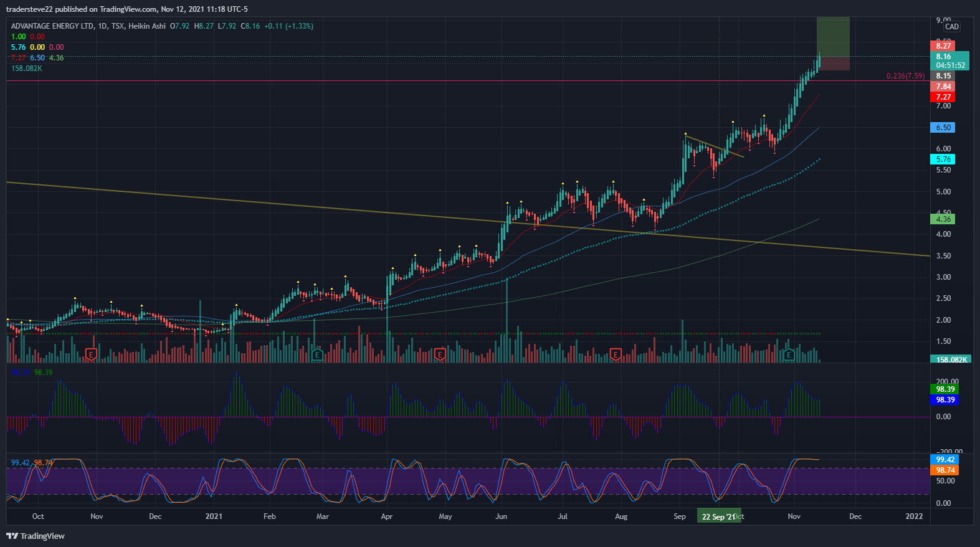Click the 22 Sep '21 highlighted date label
980x547 pixels.
pos(718,517)
